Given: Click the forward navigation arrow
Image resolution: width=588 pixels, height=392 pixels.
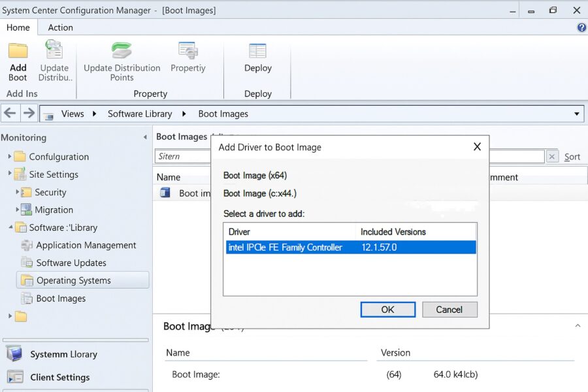Looking at the screenshot, I should coord(27,113).
